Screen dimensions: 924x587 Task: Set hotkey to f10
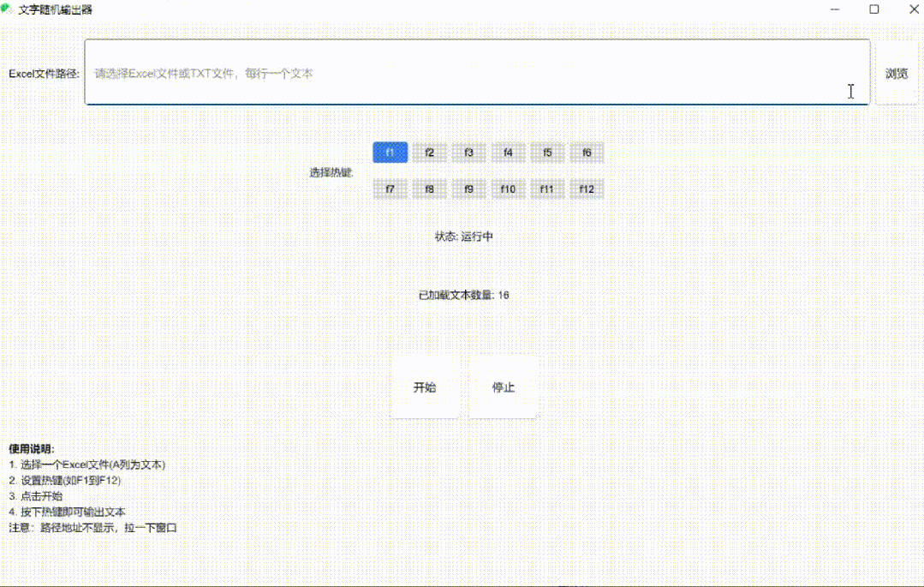(508, 189)
